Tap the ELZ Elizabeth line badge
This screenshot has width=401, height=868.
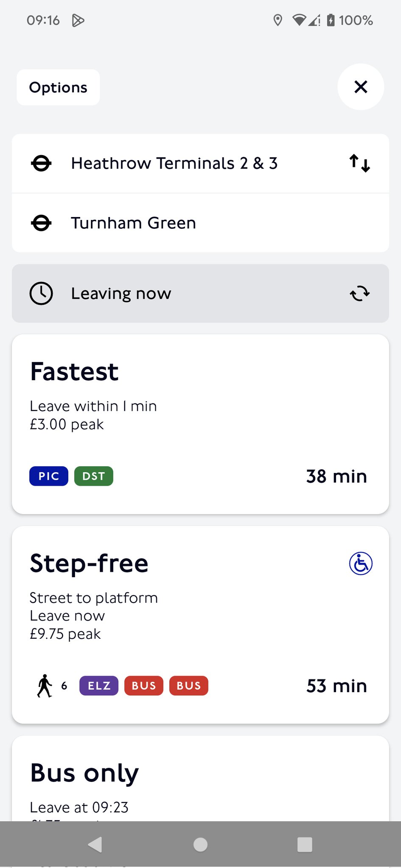99,685
